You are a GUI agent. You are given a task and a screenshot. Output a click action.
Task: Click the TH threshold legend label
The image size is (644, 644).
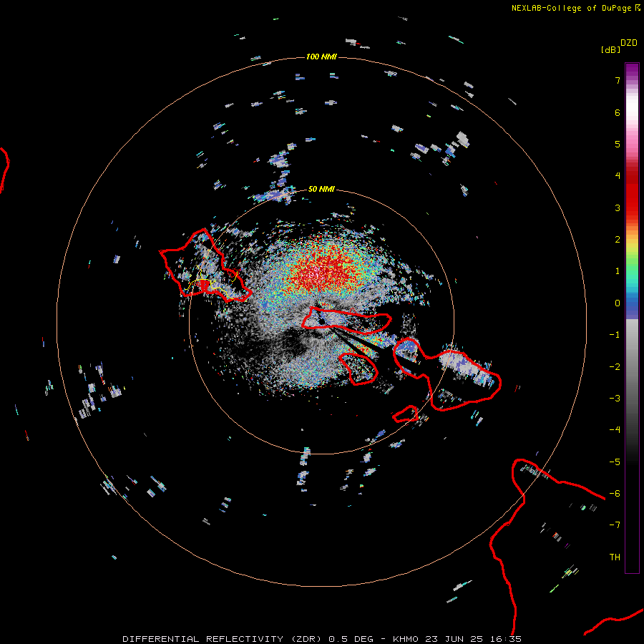click(x=615, y=557)
